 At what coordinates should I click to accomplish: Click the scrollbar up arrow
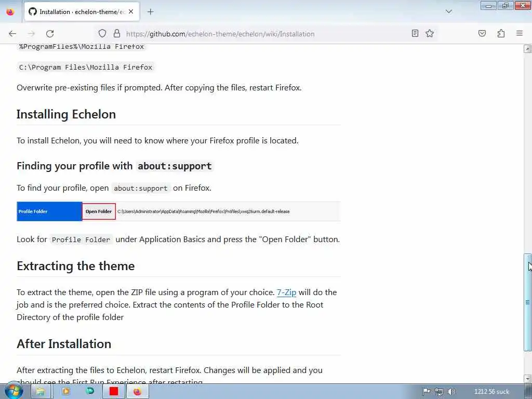pos(527,49)
